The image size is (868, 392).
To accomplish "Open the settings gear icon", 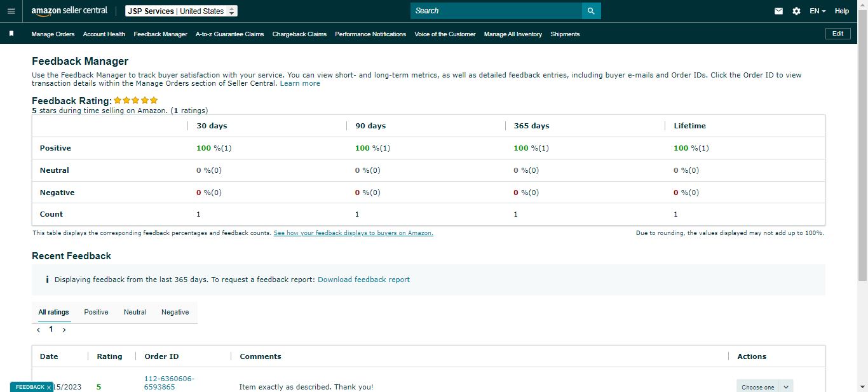I will point(796,11).
